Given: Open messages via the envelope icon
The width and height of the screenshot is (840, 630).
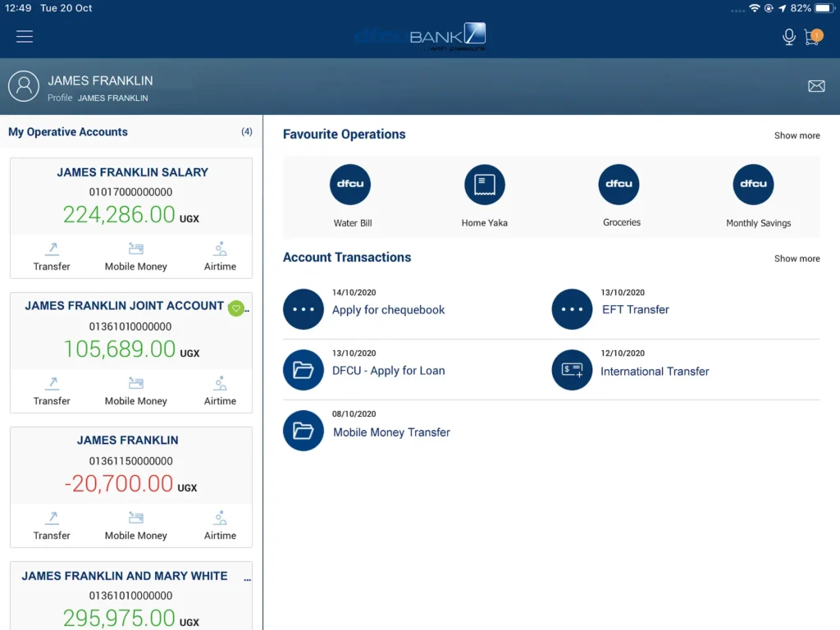Looking at the screenshot, I should click(x=816, y=85).
